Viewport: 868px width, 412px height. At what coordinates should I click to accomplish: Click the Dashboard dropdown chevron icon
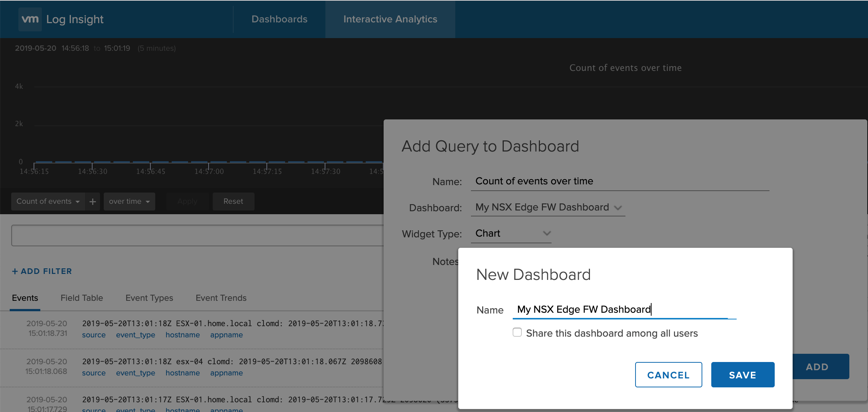[618, 208]
